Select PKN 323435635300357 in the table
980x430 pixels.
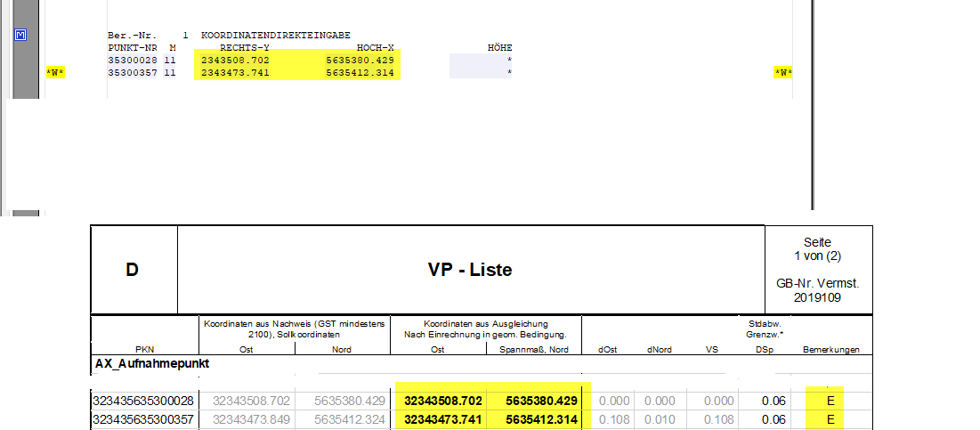point(142,419)
